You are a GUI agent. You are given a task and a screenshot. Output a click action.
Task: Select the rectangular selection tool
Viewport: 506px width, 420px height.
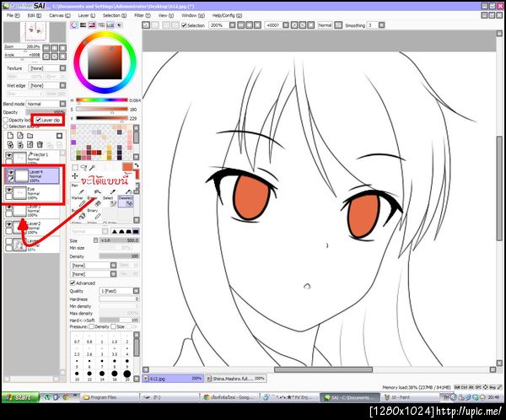(x=75, y=168)
